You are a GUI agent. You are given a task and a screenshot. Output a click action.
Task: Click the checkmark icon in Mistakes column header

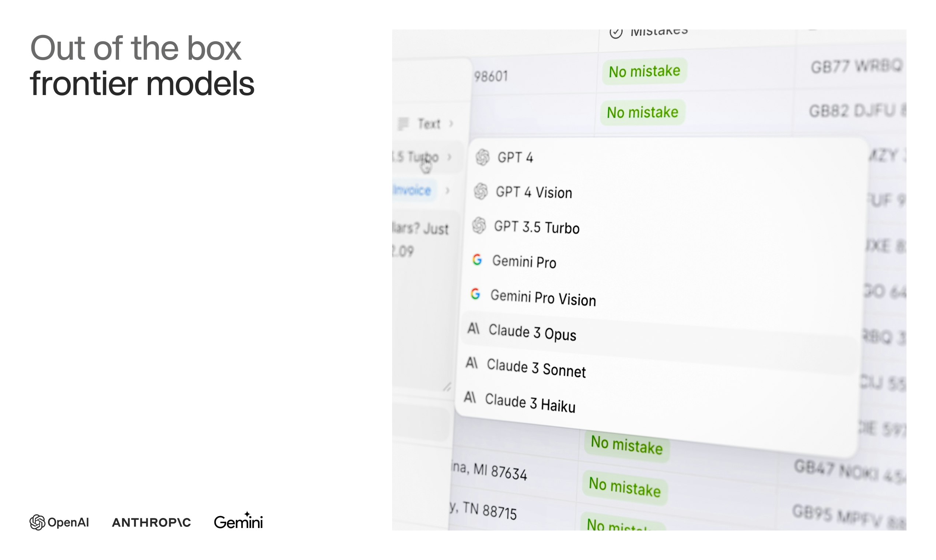pos(616,33)
